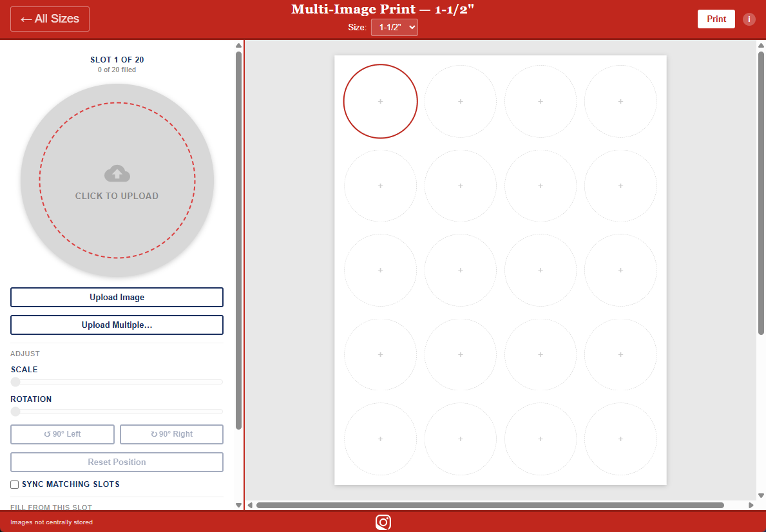Viewport: 766px width, 532px height.
Task: Select the third slot in fourth row
Action: point(541,355)
